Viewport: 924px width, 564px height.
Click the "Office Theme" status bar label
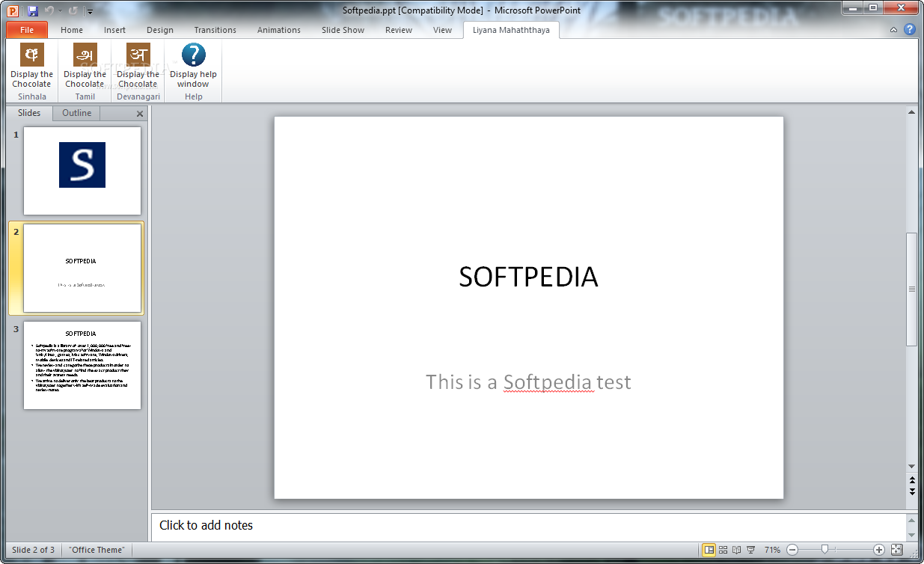tap(96, 550)
